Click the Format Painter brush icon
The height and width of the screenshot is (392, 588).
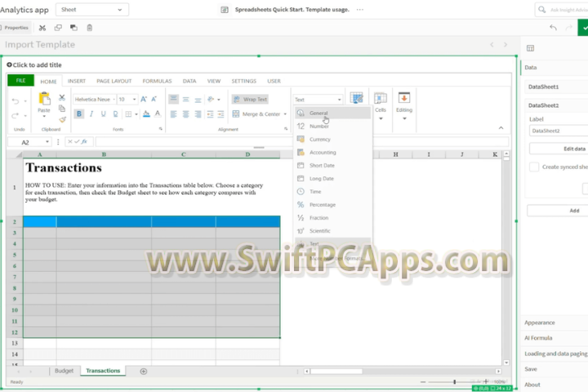tap(62, 119)
